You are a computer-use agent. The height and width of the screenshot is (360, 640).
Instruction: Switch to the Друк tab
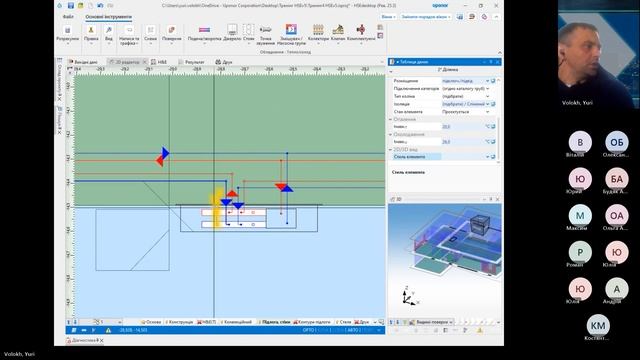pyautogui.click(x=224, y=62)
